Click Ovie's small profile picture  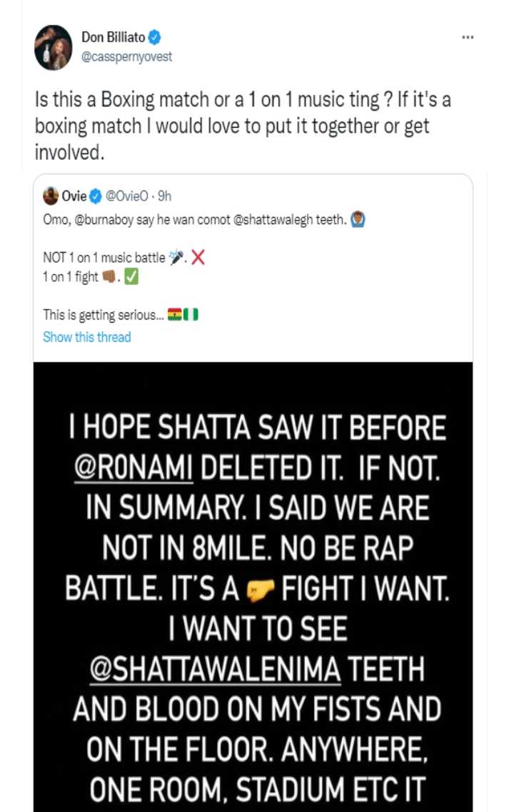coord(51,196)
